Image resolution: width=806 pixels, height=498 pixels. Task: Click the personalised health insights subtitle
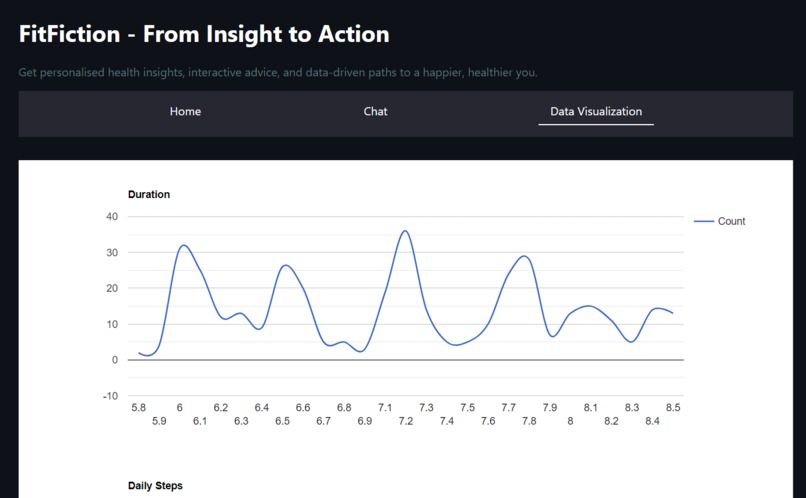click(x=278, y=72)
